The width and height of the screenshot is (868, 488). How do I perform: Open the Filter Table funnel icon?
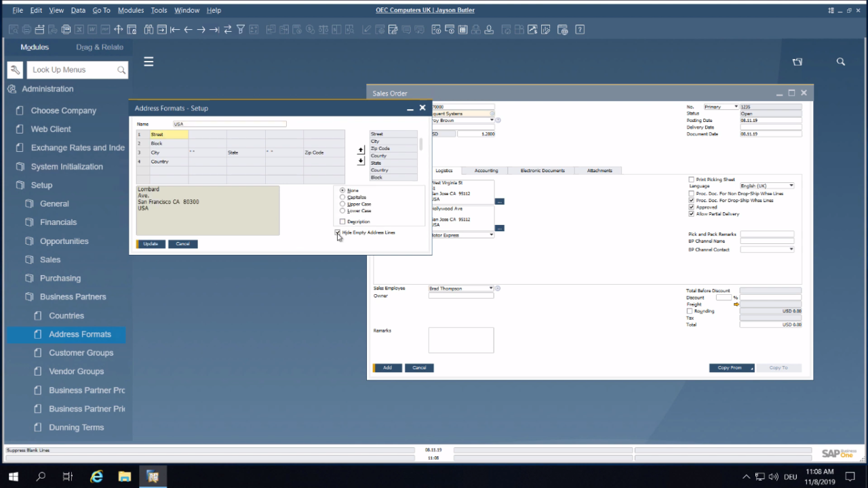coord(241,29)
